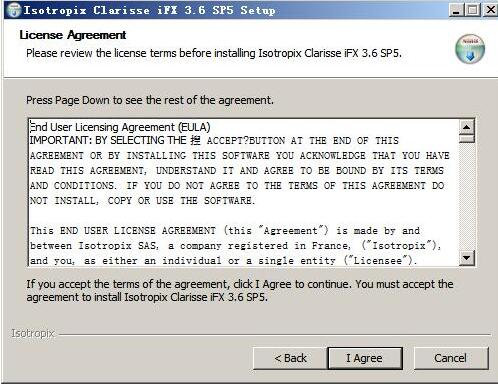Image resolution: width=498 pixels, height=386 pixels.
Task: Click the Please review the license terms subtitle
Action: pyautogui.click(x=214, y=53)
